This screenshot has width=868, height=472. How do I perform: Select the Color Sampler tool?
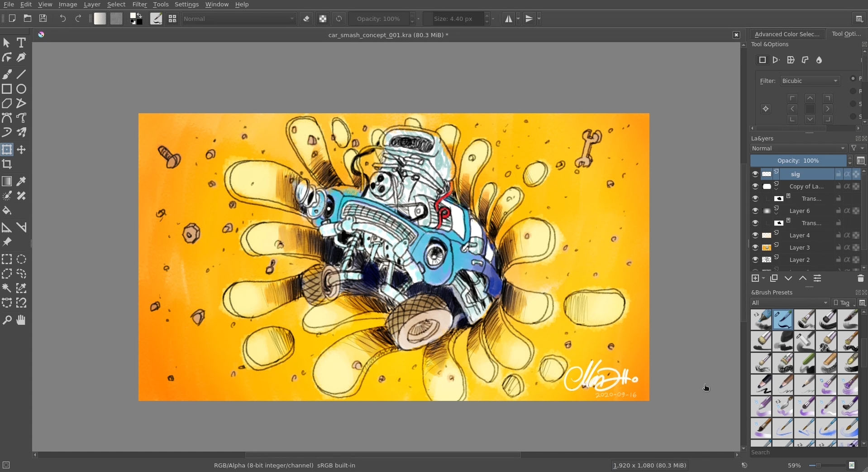[21, 181]
